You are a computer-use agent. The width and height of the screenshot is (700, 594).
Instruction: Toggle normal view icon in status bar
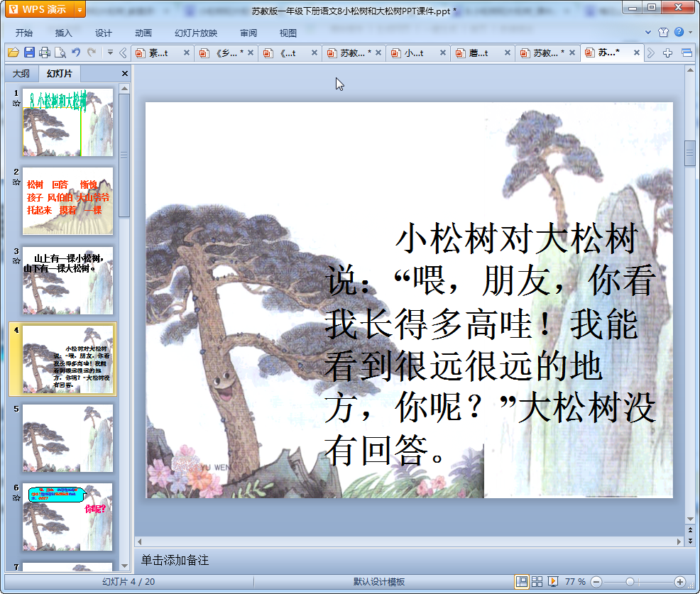[521, 581]
